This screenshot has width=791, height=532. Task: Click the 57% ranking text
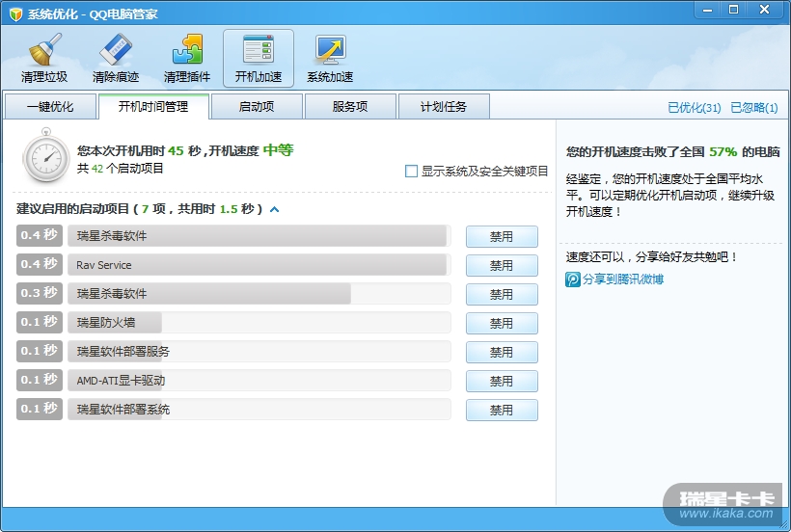coord(723,151)
